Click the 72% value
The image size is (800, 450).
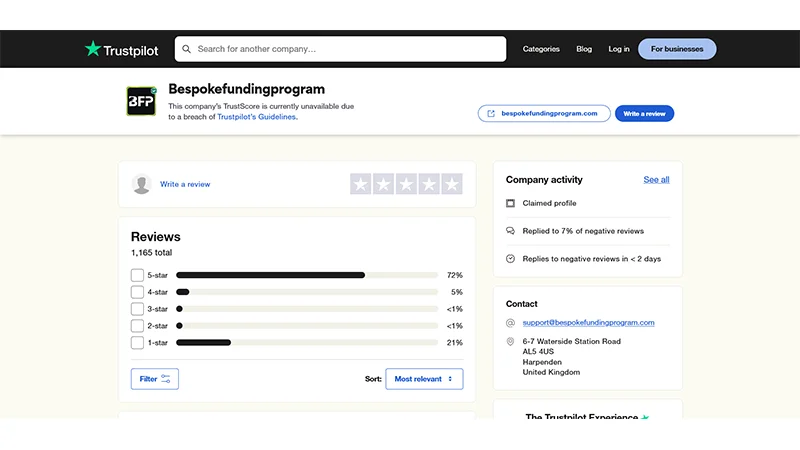(455, 275)
